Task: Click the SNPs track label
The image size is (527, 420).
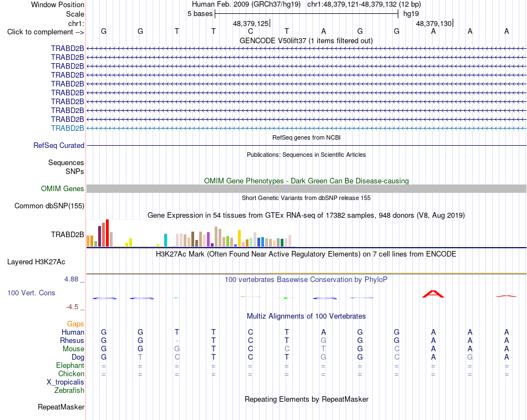Action: (x=75, y=172)
